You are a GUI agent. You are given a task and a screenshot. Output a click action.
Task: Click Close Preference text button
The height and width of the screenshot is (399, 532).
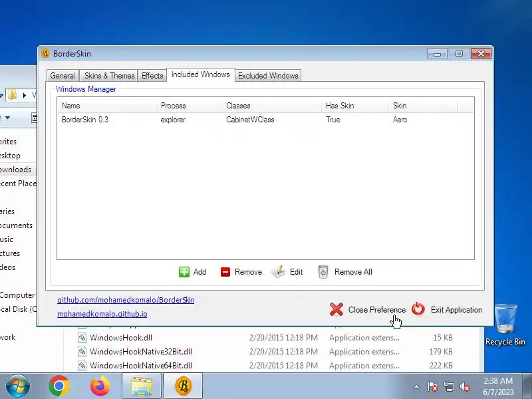(376, 310)
